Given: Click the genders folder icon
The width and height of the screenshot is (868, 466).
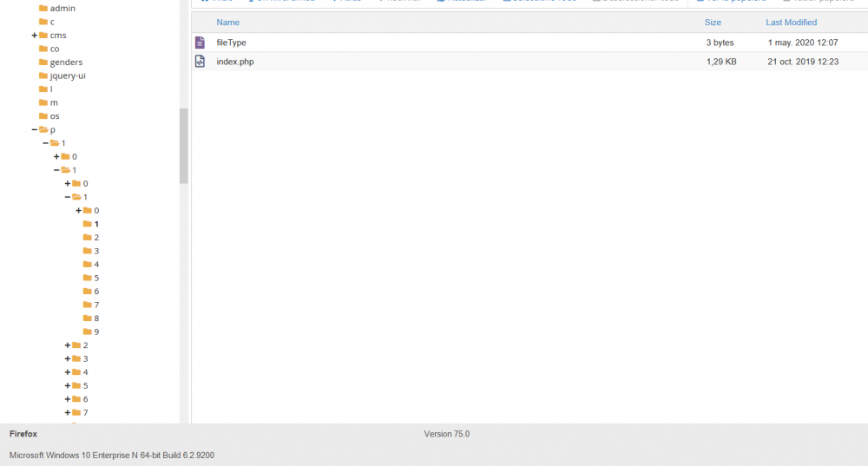Looking at the screenshot, I should coord(43,62).
